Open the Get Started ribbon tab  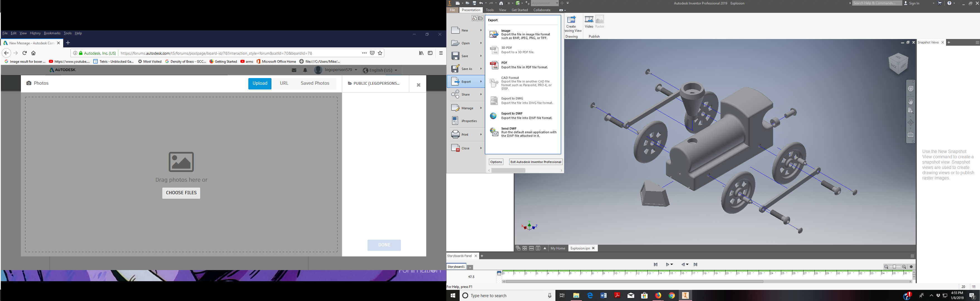pos(520,10)
